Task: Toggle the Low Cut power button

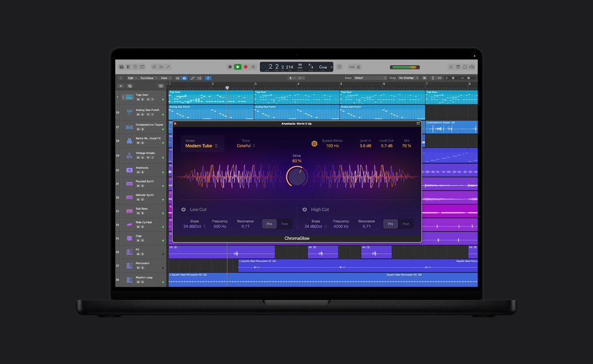Action: (x=183, y=209)
